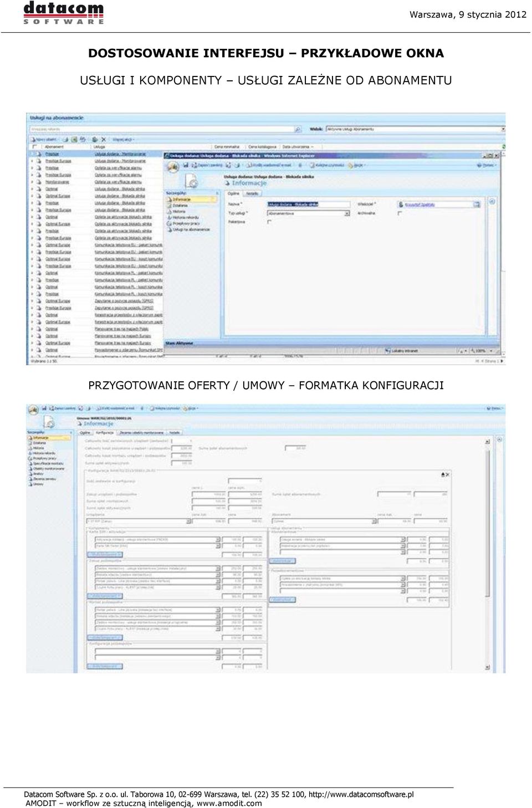The width and height of the screenshot is (532, 808).
Task: Open the Typ usługi dropdown
Action: [x=309, y=213]
